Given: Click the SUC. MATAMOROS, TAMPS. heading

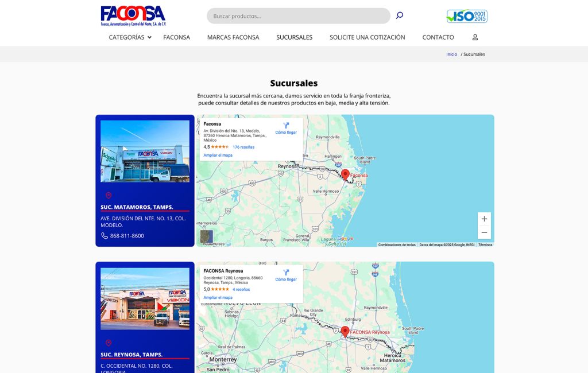Looking at the screenshot, I should tap(137, 207).
